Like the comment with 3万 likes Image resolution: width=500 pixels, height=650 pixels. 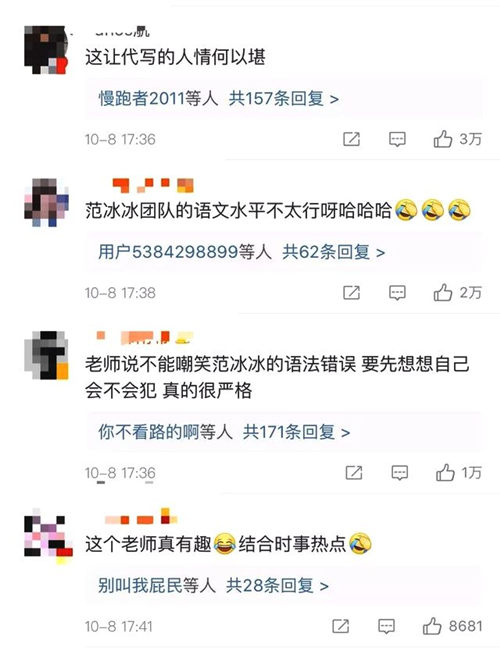pyautogui.click(x=443, y=139)
